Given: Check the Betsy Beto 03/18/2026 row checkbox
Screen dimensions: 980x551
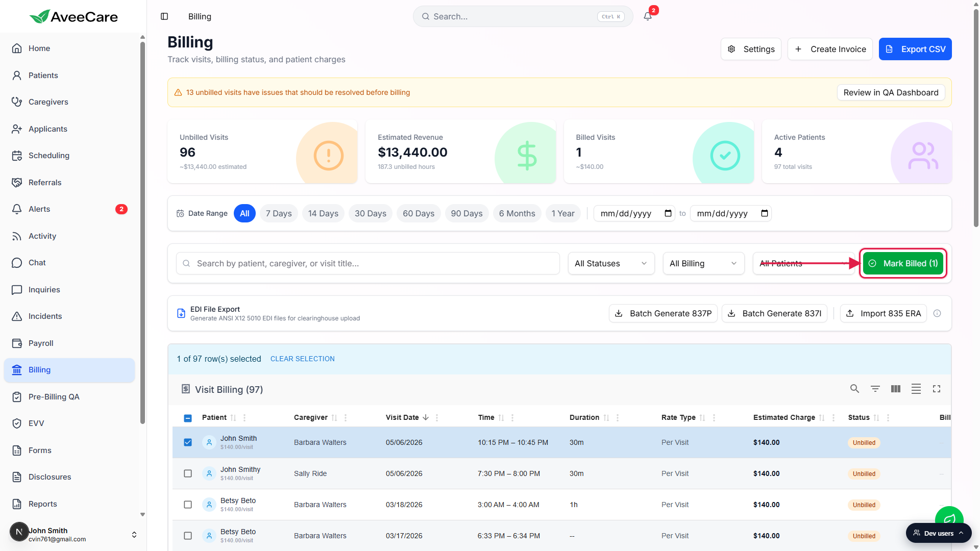Looking at the screenshot, I should (x=188, y=505).
